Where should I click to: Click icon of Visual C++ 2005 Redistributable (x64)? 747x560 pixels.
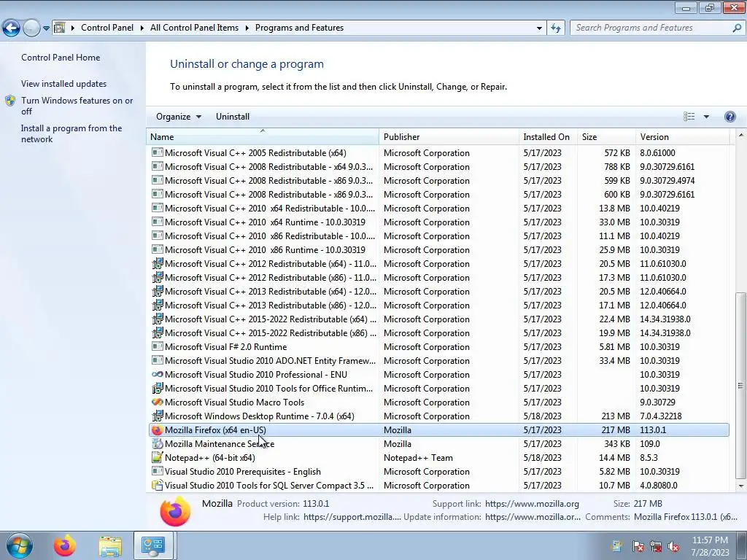(x=158, y=152)
